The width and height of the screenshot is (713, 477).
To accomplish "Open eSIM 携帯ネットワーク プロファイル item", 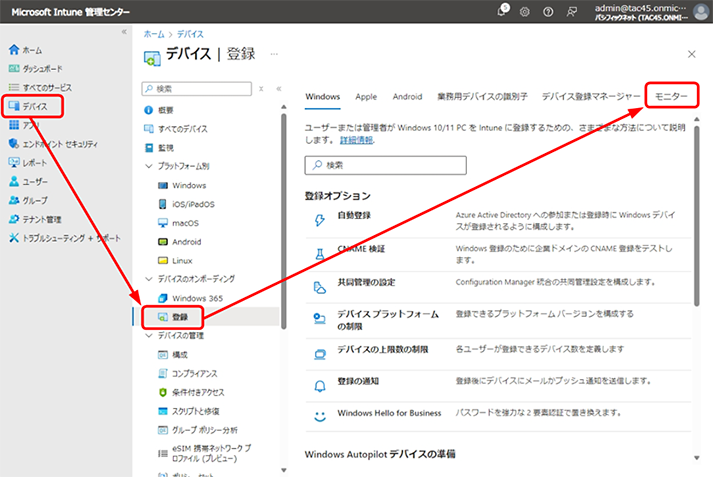I will [205, 453].
